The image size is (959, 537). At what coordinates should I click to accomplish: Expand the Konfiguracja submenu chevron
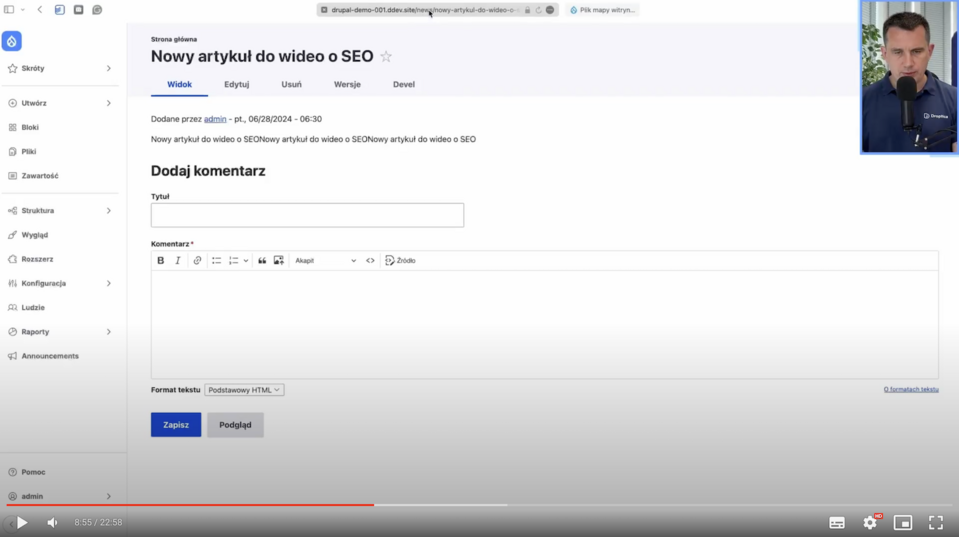[109, 283]
